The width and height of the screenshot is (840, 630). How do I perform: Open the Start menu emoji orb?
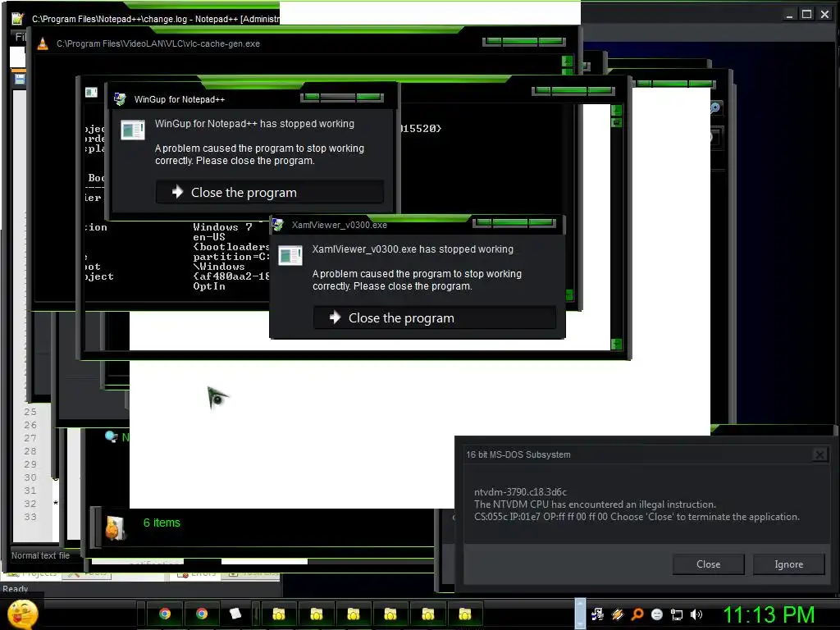pos(23,614)
